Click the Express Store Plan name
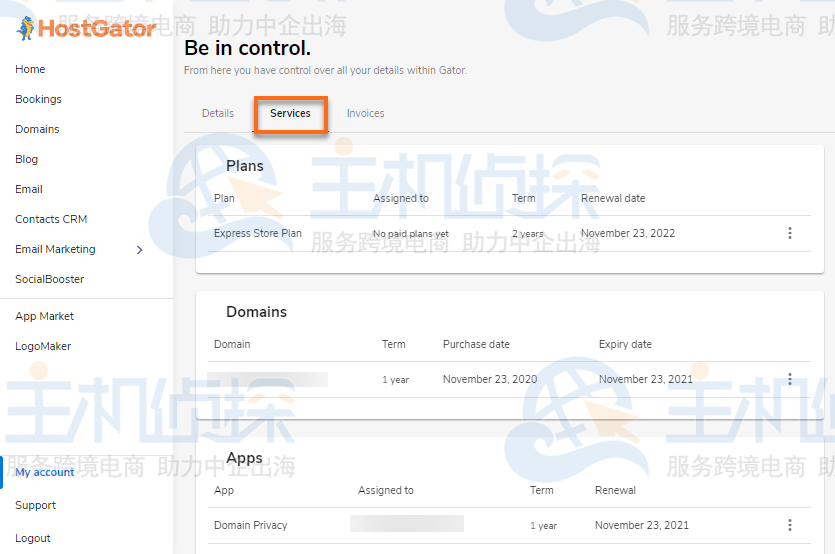 click(258, 233)
